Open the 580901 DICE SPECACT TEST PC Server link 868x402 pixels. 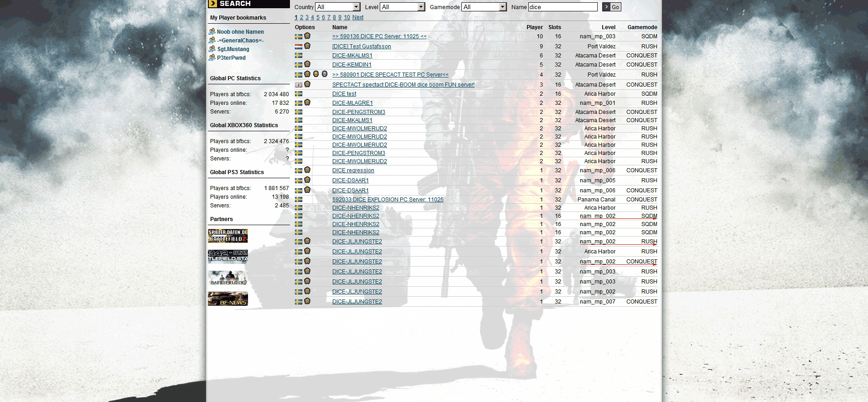390,75
